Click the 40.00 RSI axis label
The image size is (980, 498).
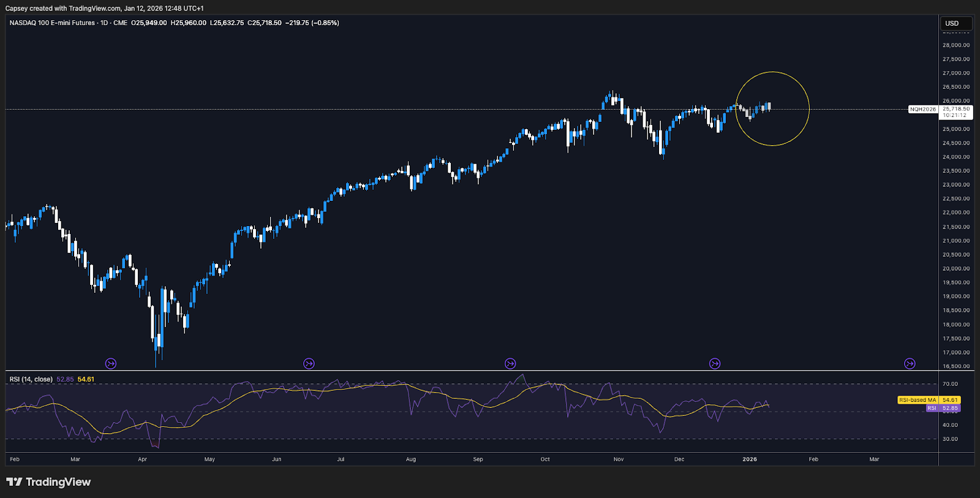click(x=950, y=425)
